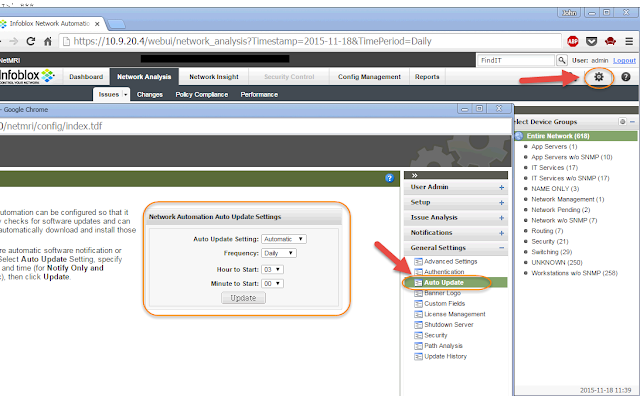Open the Auto Update Setting dropdown
Viewport: 640px width, 396px height.
click(284, 239)
